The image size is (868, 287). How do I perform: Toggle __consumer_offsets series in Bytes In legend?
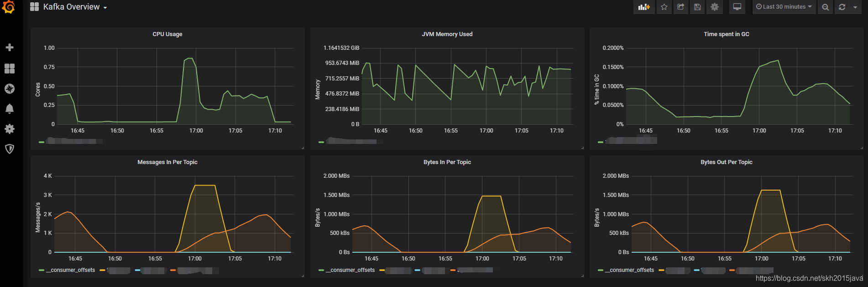click(x=350, y=270)
